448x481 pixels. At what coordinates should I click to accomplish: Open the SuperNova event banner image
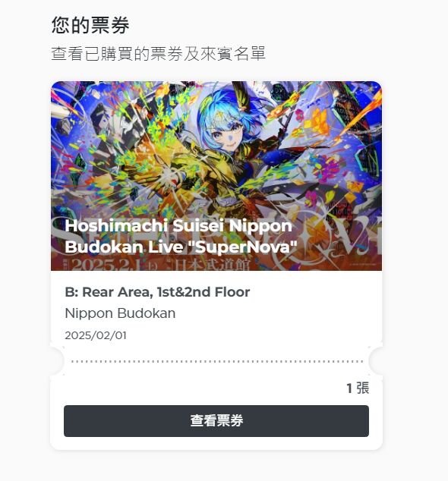216,176
